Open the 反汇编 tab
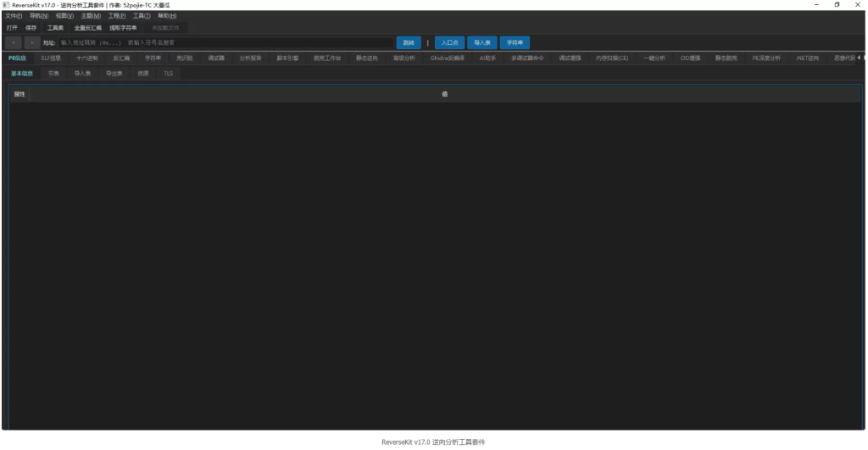This screenshot has height=450, width=868. point(121,58)
